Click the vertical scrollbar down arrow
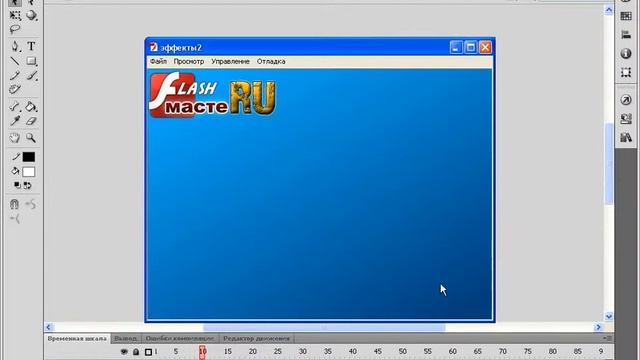The image size is (640, 360). point(609,316)
